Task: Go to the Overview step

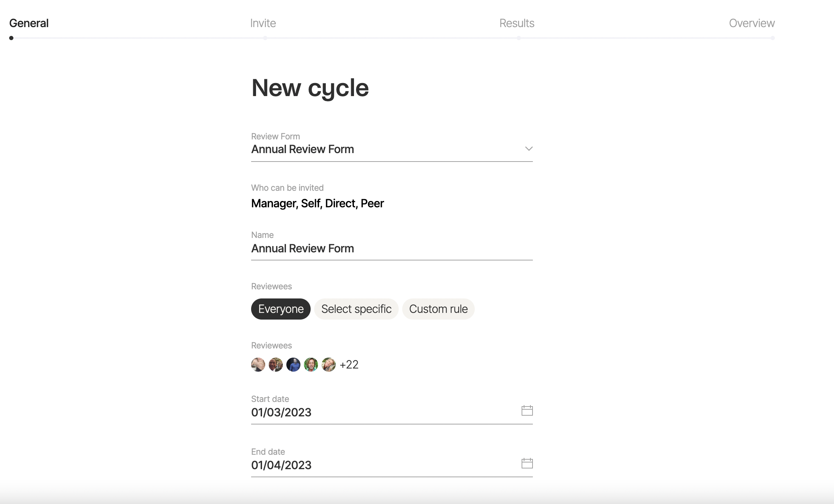Action: coord(752,23)
